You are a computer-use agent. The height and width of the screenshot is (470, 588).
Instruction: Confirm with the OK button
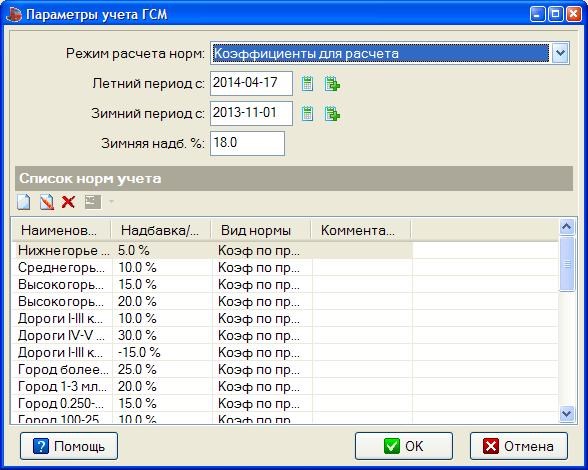click(404, 446)
